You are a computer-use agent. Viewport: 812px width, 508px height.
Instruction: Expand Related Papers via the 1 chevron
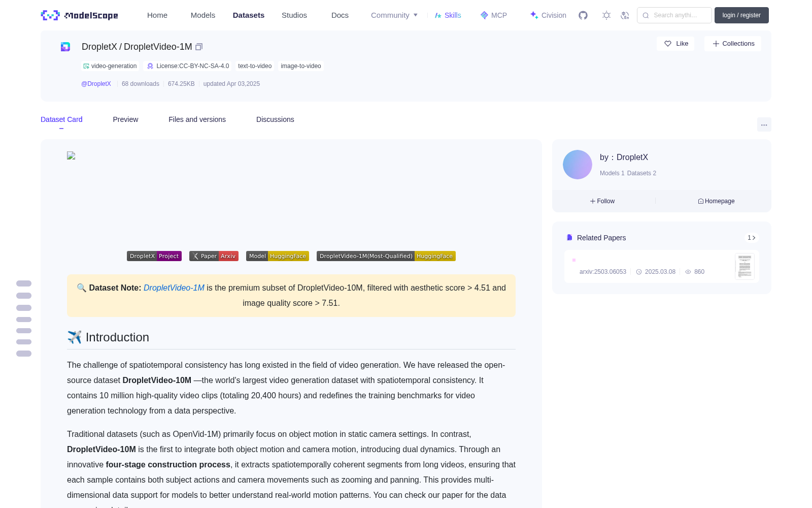click(752, 238)
